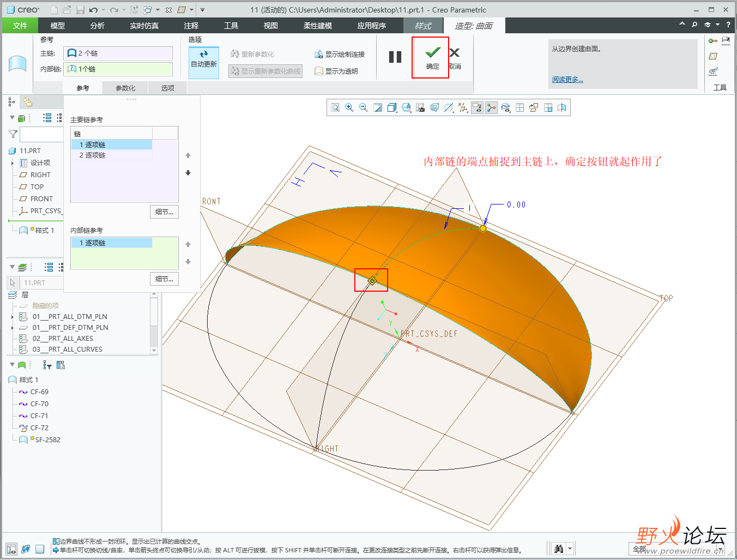The height and width of the screenshot is (560, 737).
Task: Switch to the 分析 ribbon tab
Action: (98, 26)
